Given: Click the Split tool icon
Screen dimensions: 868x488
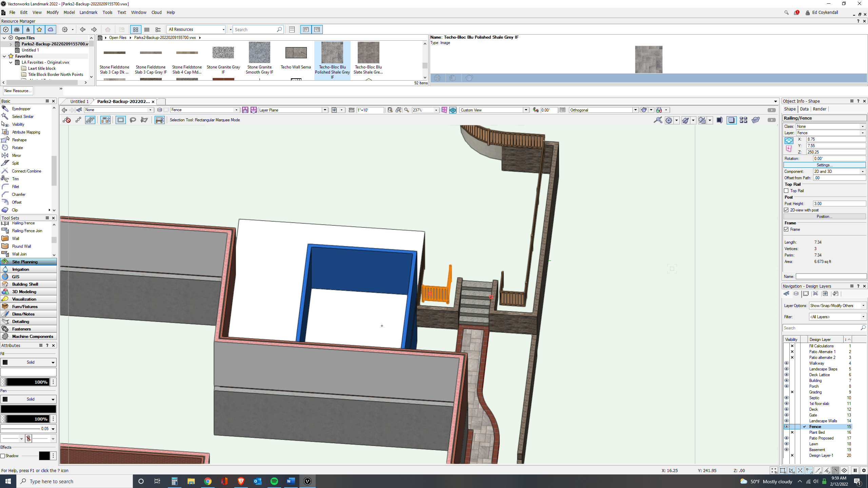Looking at the screenshot, I should (x=5, y=163).
